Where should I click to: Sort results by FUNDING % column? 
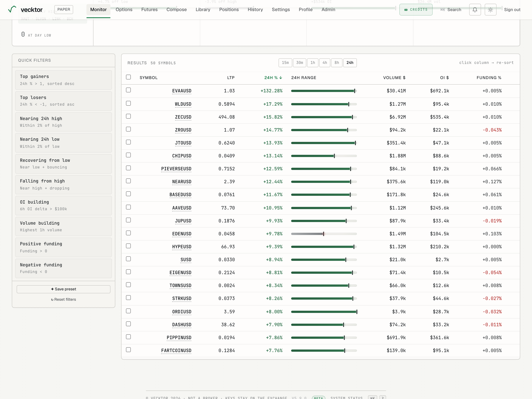click(x=489, y=78)
